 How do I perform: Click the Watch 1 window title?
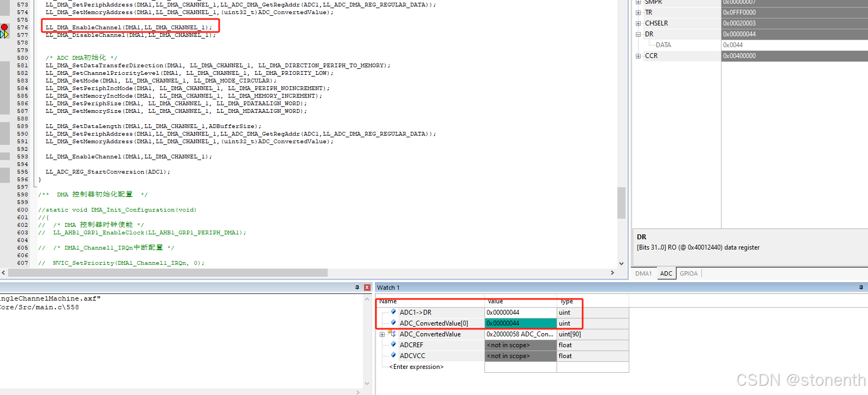(388, 288)
